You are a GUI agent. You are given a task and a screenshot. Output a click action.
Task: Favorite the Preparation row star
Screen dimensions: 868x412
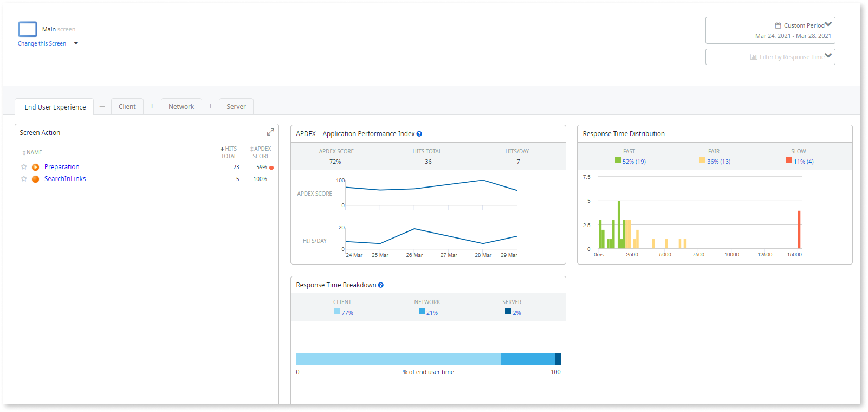tap(24, 167)
